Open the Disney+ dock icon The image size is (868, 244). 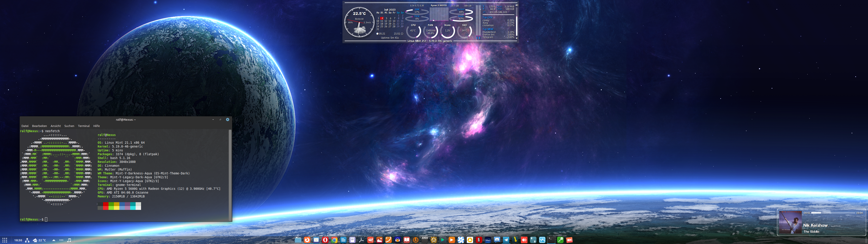point(488,240)
